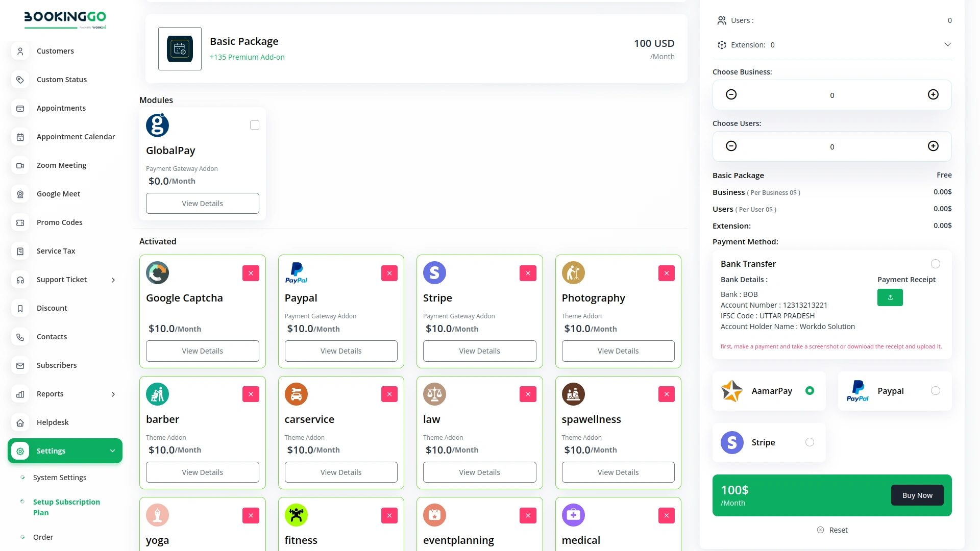Screen dimensions: 980x551
Task: Open System Settings under Settings
Action: [x=59, y=477]
